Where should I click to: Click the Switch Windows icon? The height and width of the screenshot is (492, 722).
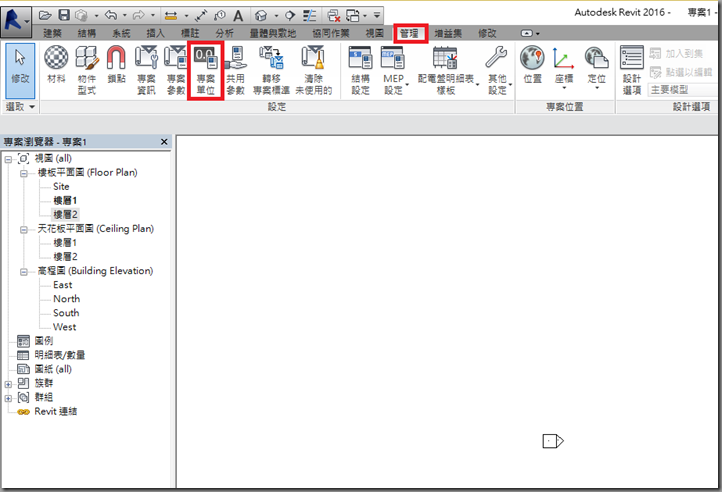[353, 16]
